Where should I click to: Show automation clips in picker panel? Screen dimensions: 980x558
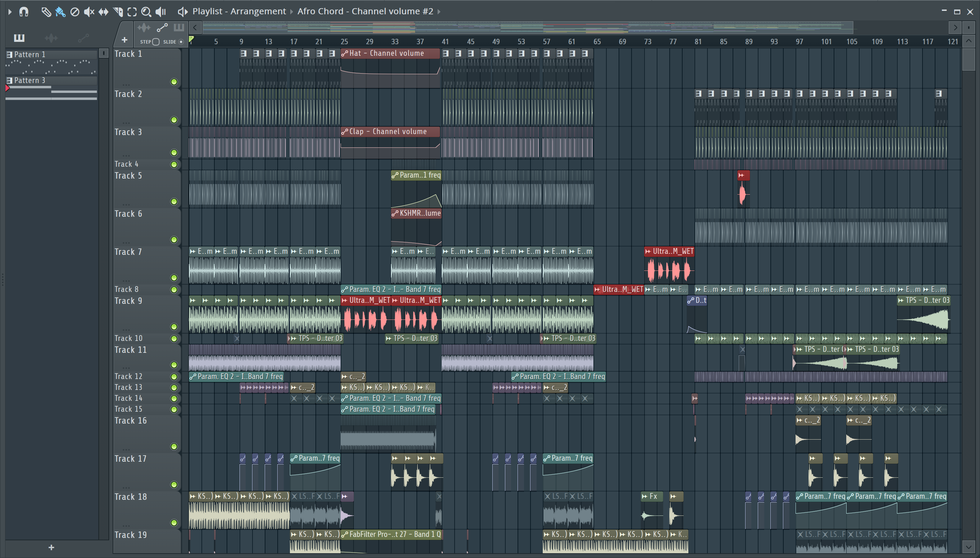[83, 37]
